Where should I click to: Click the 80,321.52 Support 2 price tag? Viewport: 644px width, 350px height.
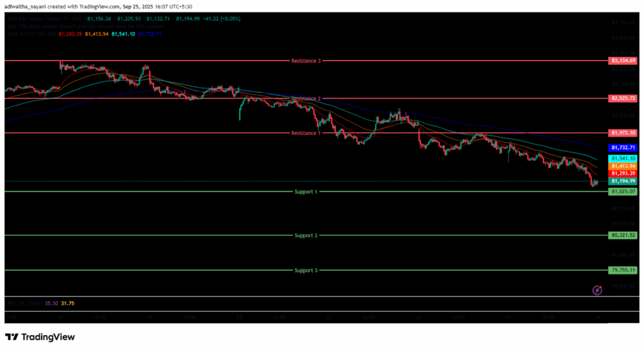click(623, 235)
